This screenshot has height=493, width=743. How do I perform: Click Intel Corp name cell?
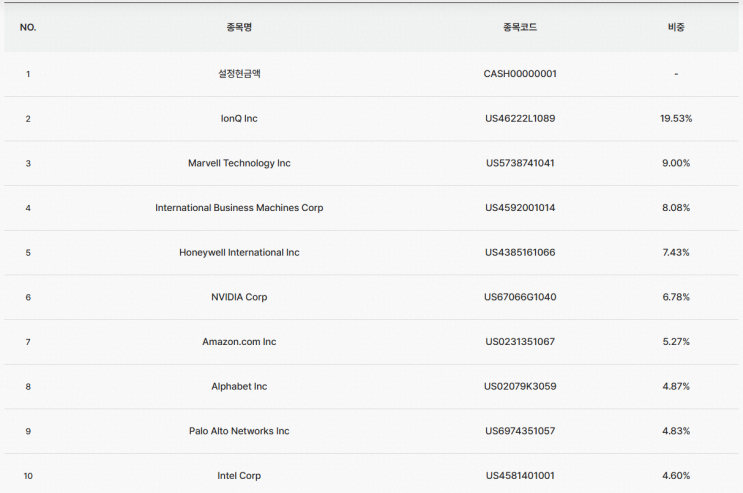tap(239, 475)
